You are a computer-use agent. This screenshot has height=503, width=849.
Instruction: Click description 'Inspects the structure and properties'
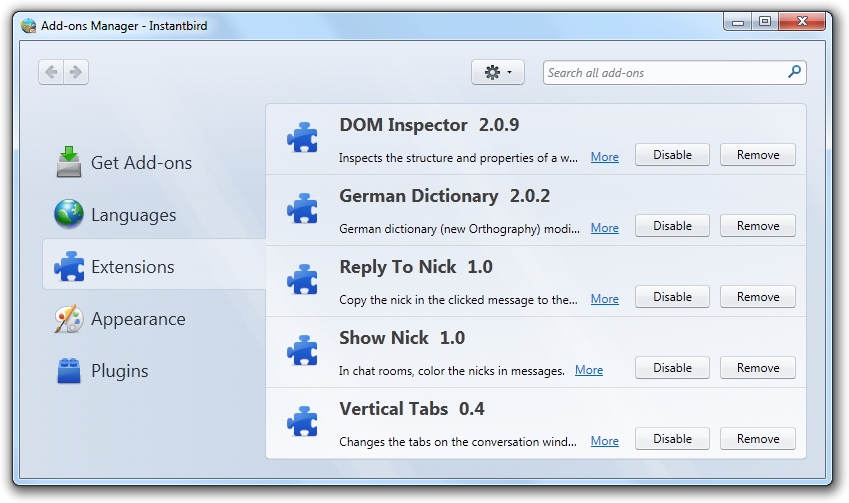(x=458, y=158)
